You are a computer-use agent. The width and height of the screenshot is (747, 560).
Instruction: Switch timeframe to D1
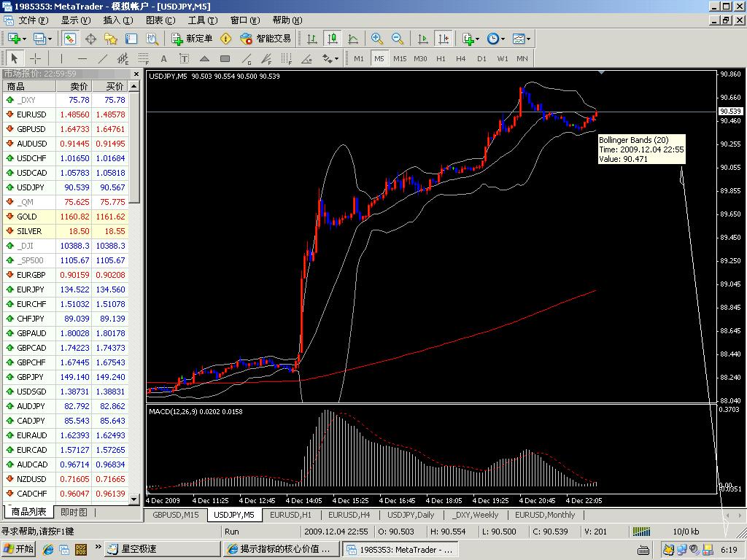click(x=481, y=58)
